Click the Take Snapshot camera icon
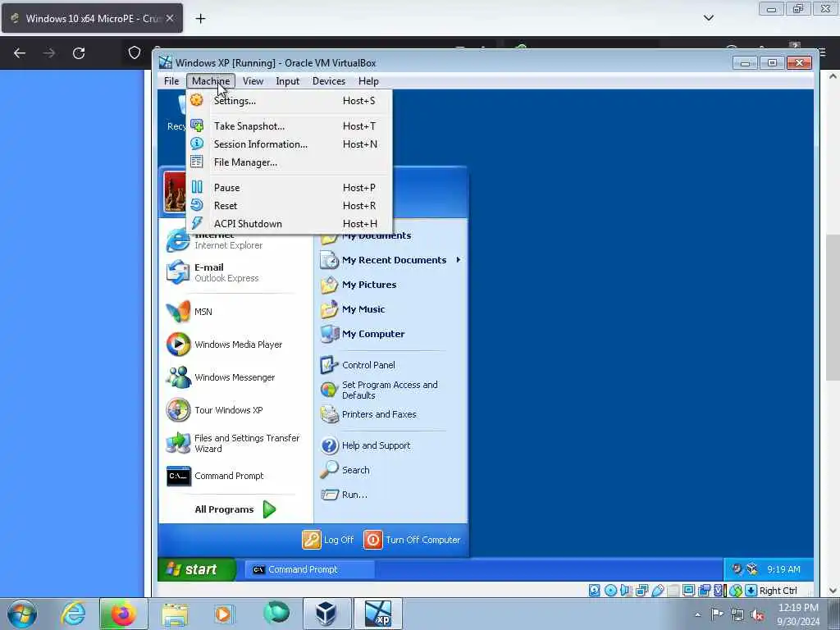 [197, 126]
